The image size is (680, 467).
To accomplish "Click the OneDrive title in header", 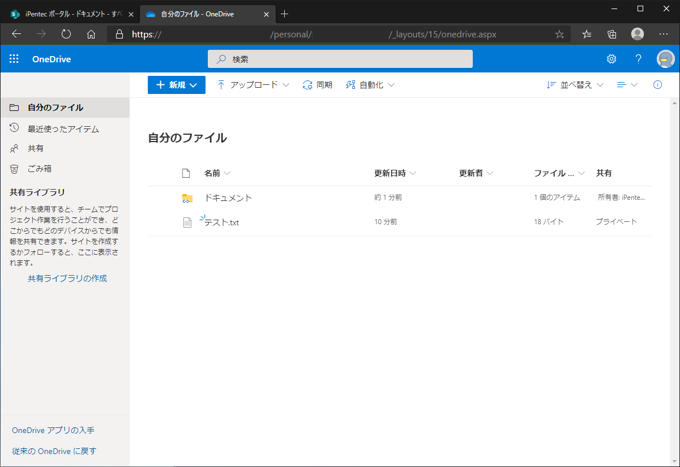I will point(51,59).
